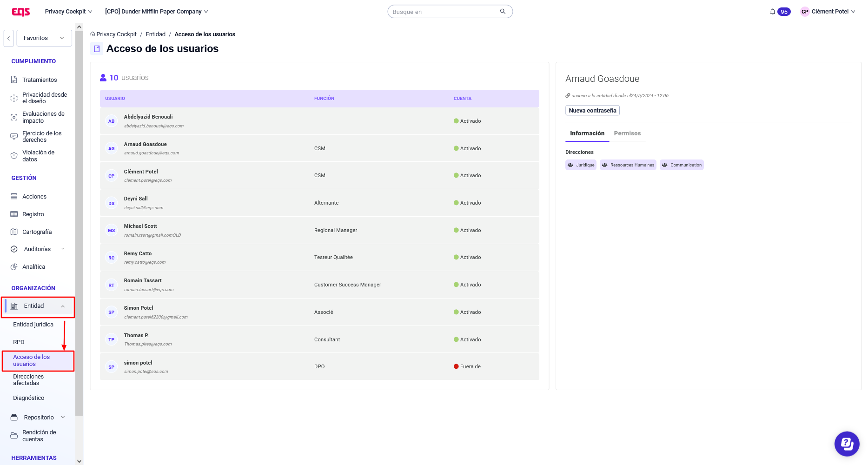Click the Analítica chart icon
Image resolution: width=868 pixels, height=465 pixels.
tap(14, 267)
